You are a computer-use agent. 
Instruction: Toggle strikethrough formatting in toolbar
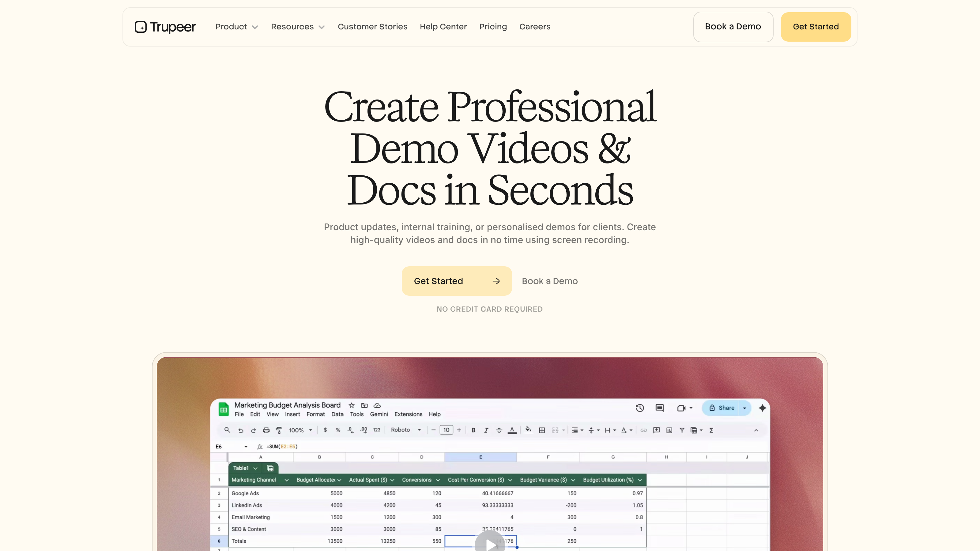pos(499,430)
